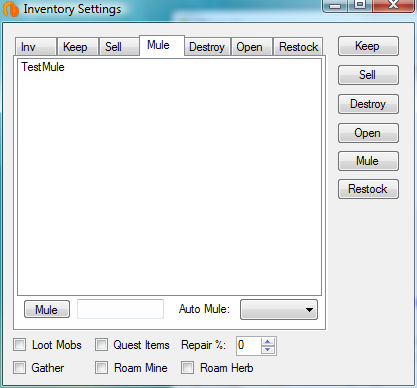This screenshot has width=417, height=388.
Task: Select the Mule tab
Action: [x=162, y=45]
